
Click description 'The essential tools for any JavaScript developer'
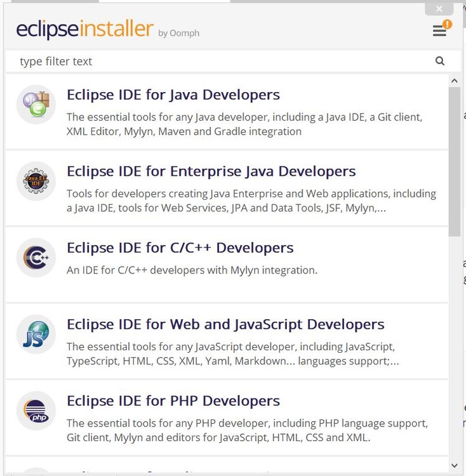click(233, 354)
